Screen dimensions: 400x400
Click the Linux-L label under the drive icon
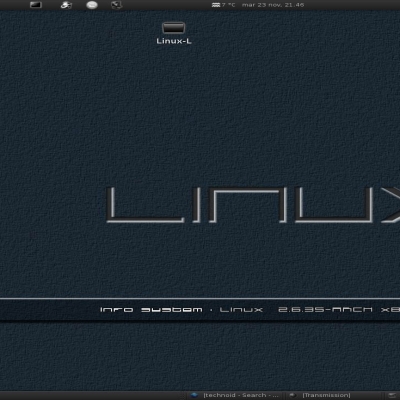(174, 41)
